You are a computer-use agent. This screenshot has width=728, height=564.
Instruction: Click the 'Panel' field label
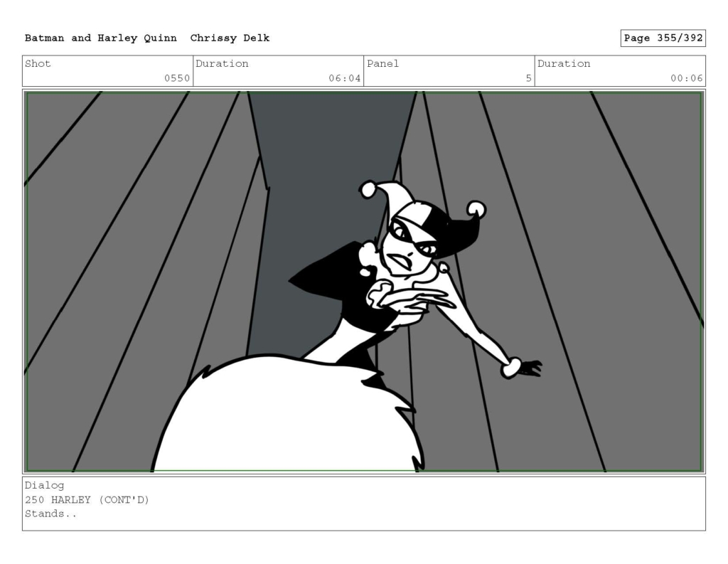pyautogui.click(x=382, y=63)
